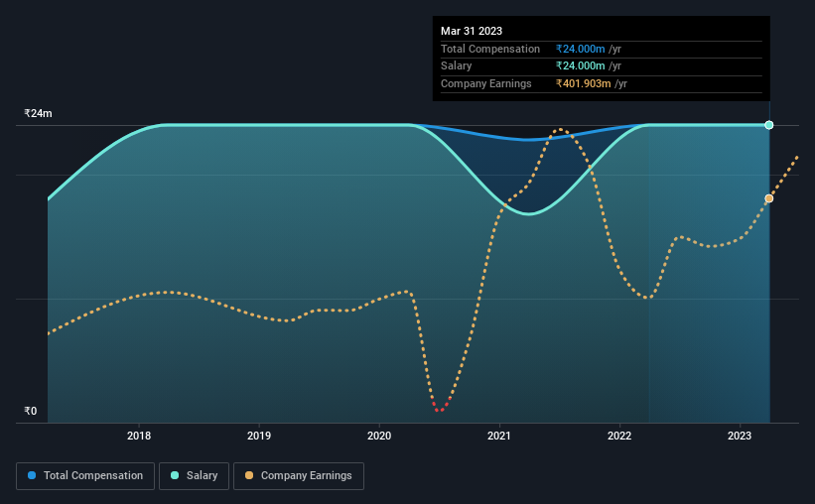Toggle the Salary legend button
The width and height of the screenshot is (815, 504).
coord(194,476)
